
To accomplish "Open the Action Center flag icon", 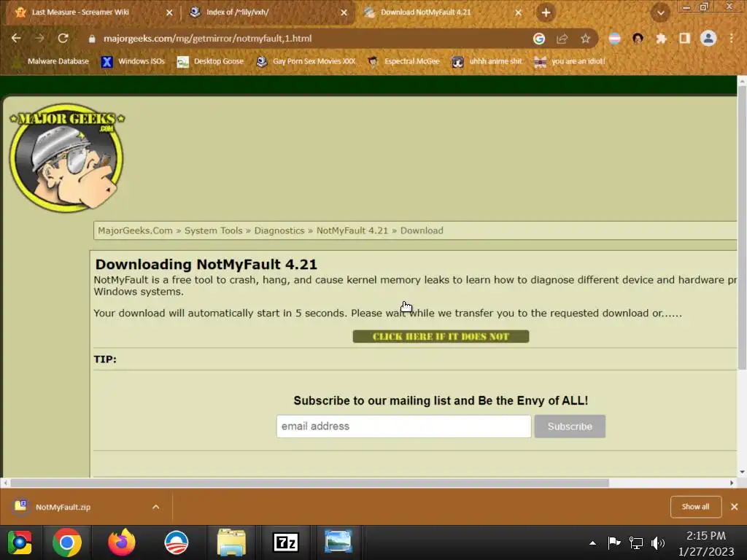I will click(614, 542).
